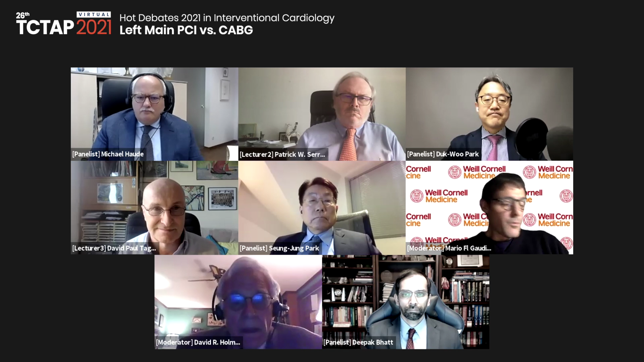Click 'Left Main PCI vs. CABG' title
Viewport: 644px width, 362px height.
click(x=186, y=30)
